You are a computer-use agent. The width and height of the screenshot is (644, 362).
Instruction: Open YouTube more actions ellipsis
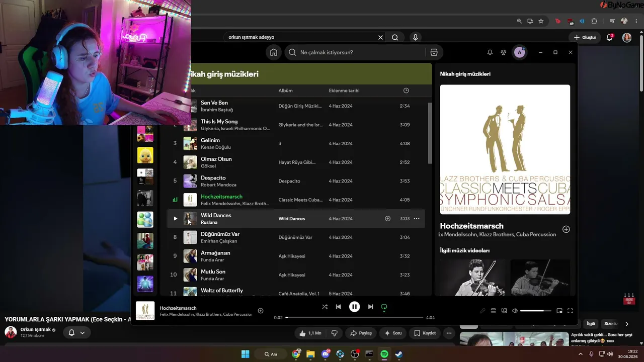[449, 333]
